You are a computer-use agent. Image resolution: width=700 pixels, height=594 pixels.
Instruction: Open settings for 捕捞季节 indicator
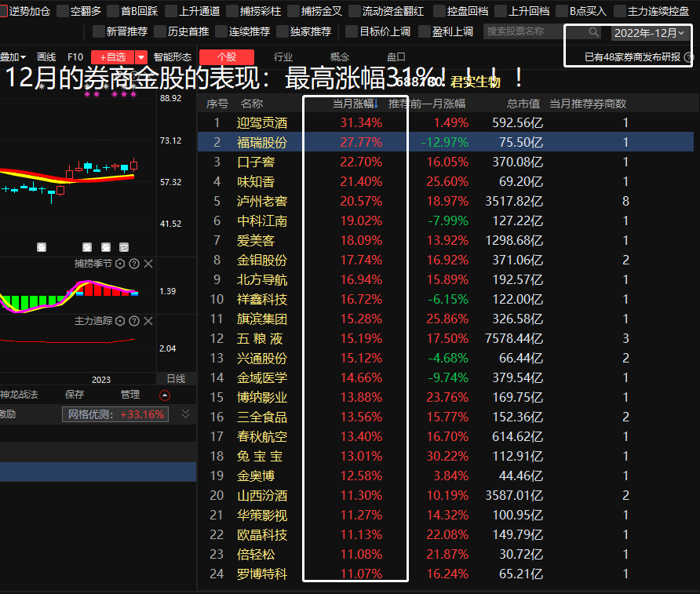pos(120,264)
